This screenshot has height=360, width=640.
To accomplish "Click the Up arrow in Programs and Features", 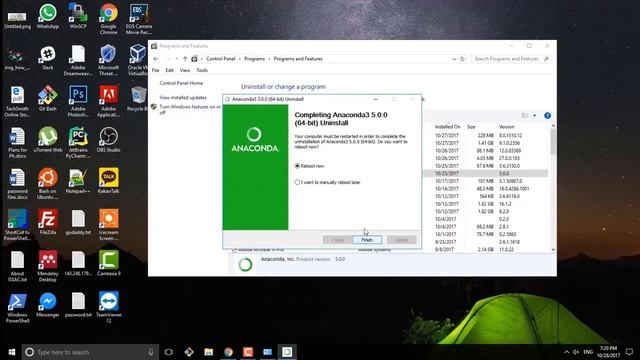I will pyautogui.click(x=184, y=59).
